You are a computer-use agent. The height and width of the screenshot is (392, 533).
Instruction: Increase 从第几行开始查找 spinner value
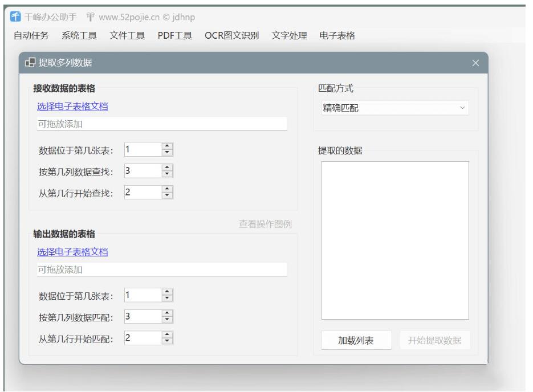pyautogui.click(x=167, y=190)
